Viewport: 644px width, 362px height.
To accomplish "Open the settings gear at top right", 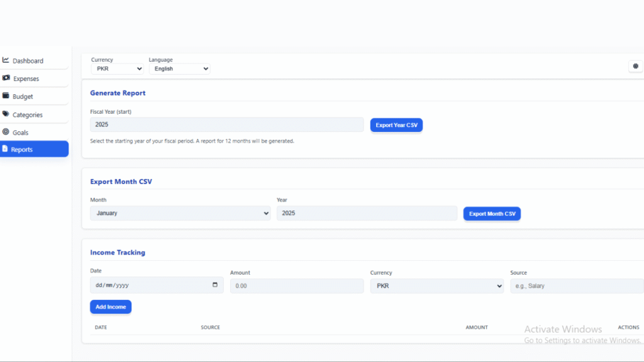I will click(635, 66).
